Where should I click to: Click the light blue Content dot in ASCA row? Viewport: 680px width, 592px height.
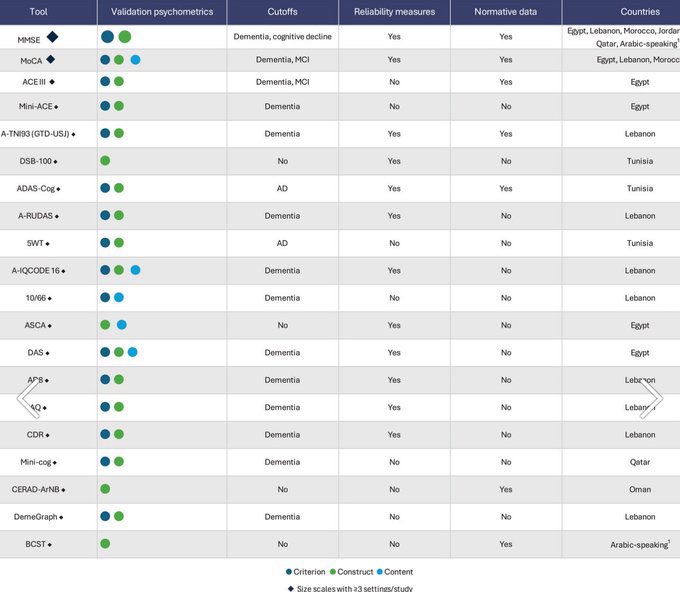pyautogui.click(x=122, y=325)
